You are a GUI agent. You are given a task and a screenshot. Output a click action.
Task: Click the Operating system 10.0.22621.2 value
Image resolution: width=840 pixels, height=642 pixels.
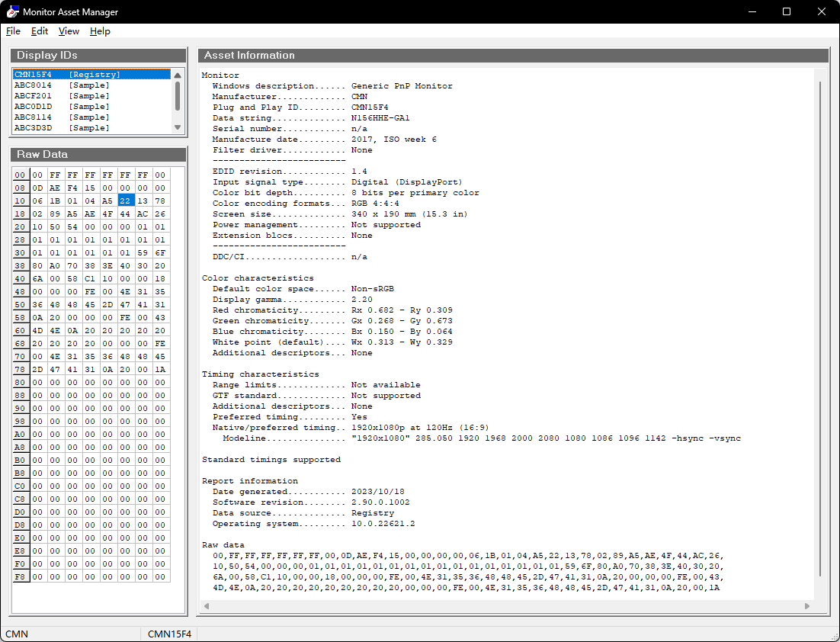coord(383,524)
